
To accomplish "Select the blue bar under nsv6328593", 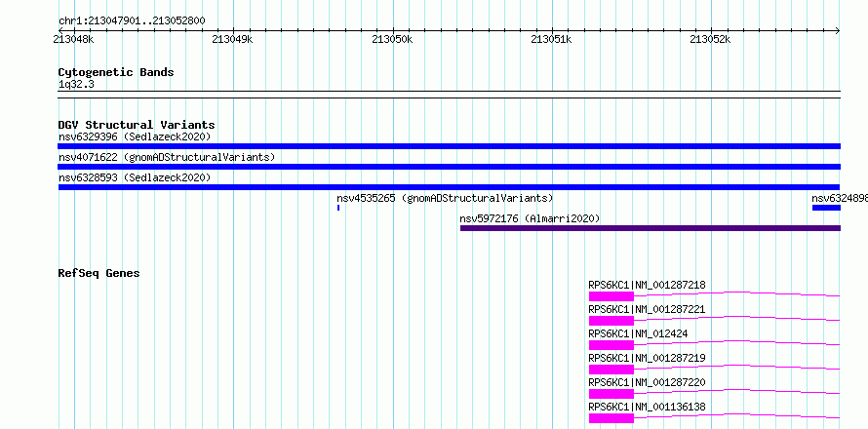I will (449, 187).
